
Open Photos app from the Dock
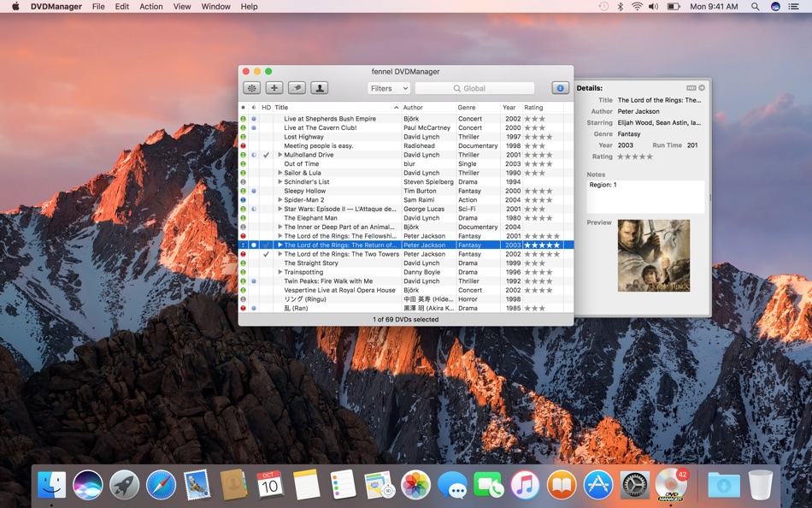click(x=415, y=485)
